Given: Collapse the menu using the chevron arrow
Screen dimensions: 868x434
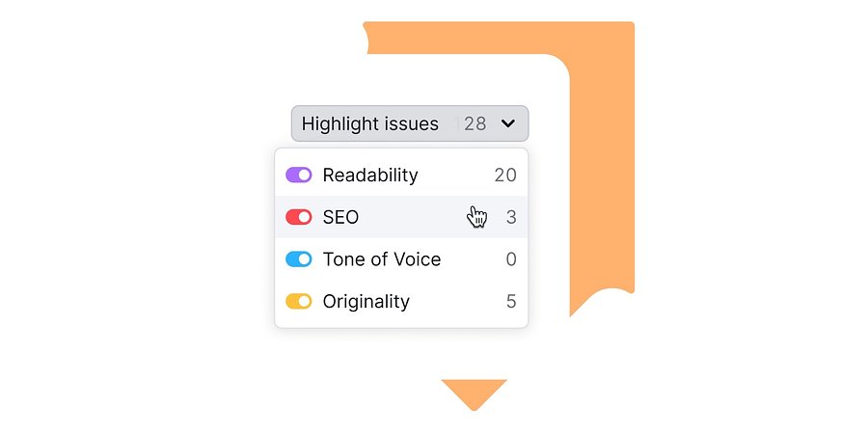Looking at the screenshot, I should pos(507,123).
